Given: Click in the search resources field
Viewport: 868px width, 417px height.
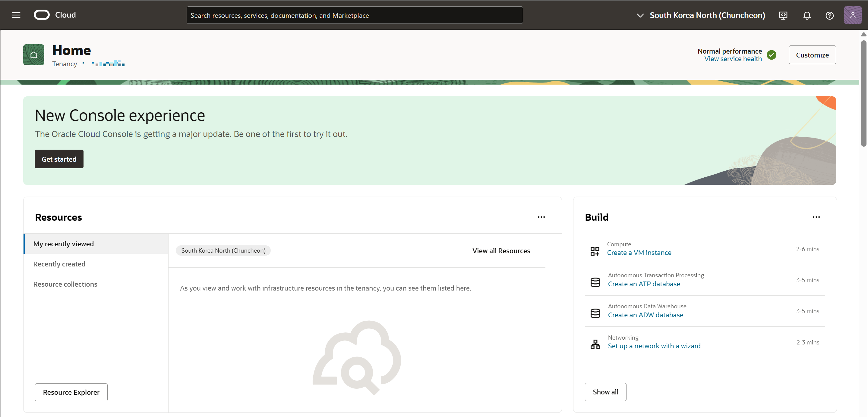Looking at the screenshot, I should click(x=355, y=15).
